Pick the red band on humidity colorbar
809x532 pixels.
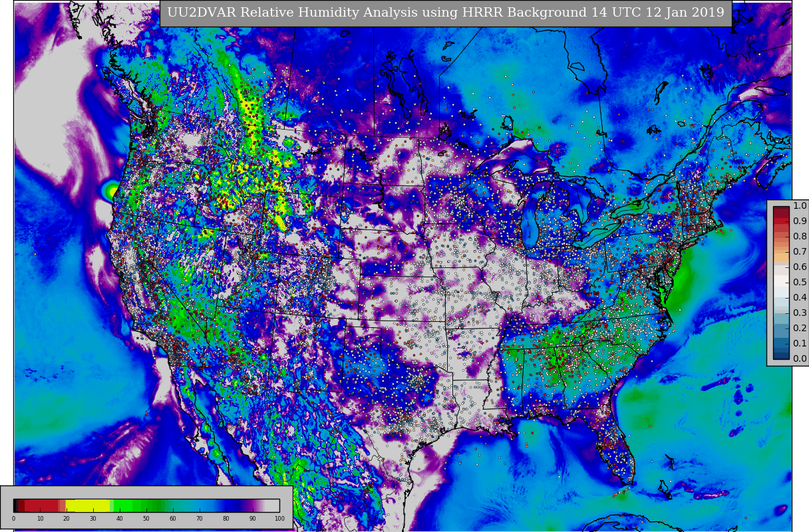tap(41, 505)
